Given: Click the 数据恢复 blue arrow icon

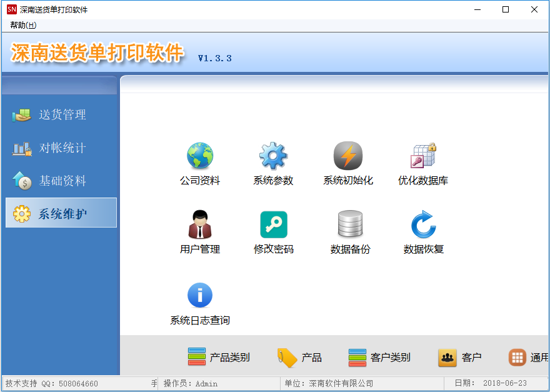Looking at the screenshot, I should tap(423, 225).
